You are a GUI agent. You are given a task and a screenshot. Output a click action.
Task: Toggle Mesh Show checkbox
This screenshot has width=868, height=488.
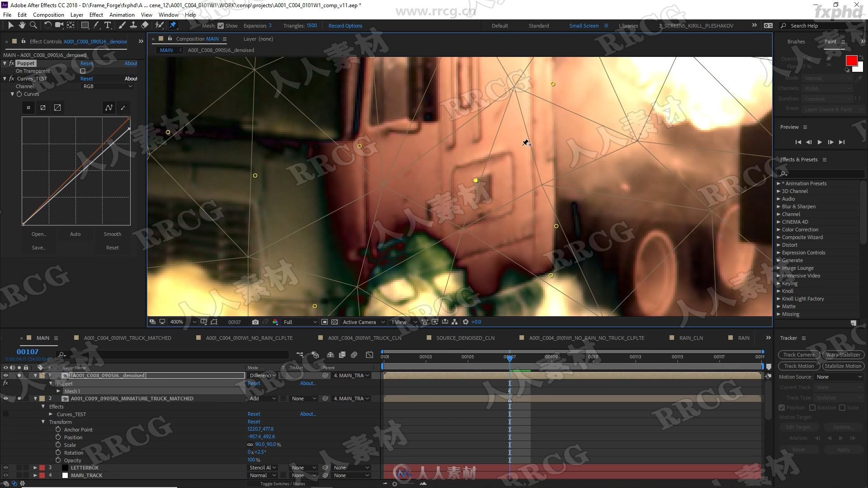tap(221, 26)
